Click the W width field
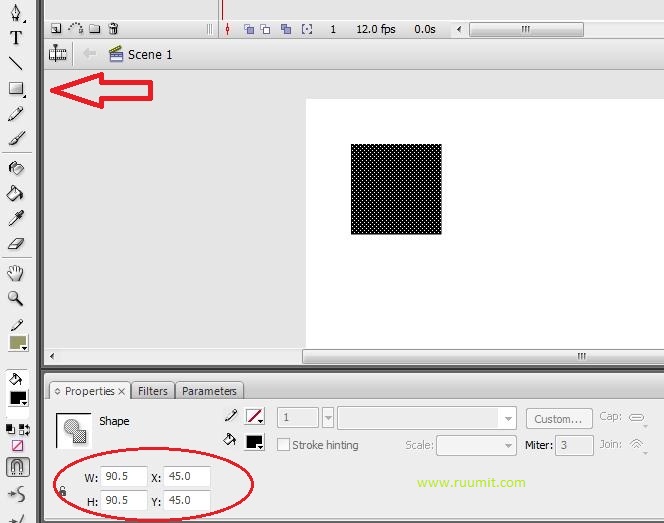 pyautogui.click(x=124, y=476)
